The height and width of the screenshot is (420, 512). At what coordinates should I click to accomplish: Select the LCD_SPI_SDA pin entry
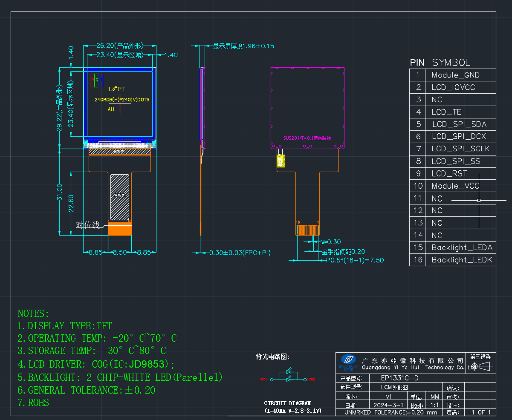(459, 124)
